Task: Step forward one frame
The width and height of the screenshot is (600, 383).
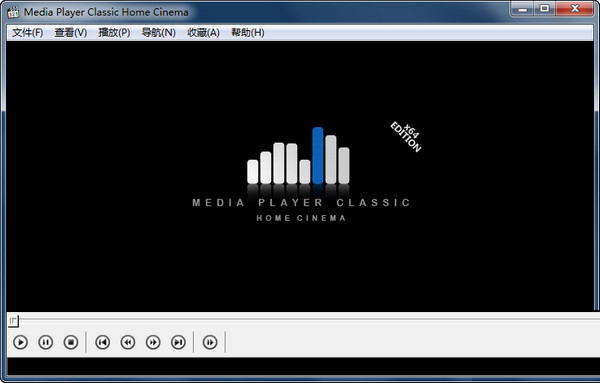Action: [210, 342]
